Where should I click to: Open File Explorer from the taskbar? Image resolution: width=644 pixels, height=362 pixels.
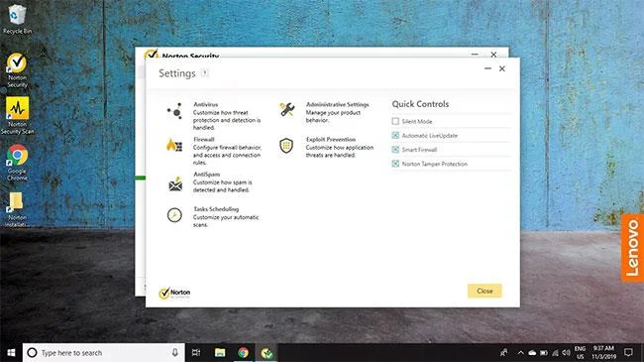(220, 352)
